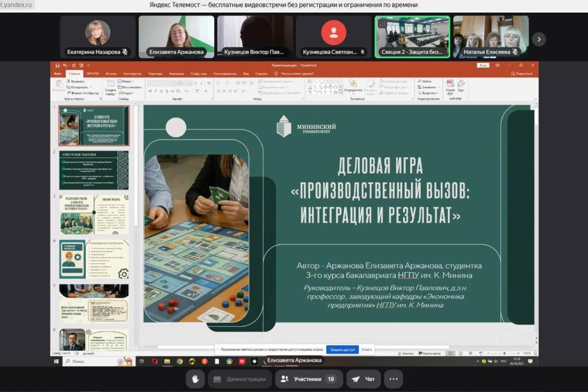
Task: Start screen sharing with Демонстрация
Action: pos(240,379)
